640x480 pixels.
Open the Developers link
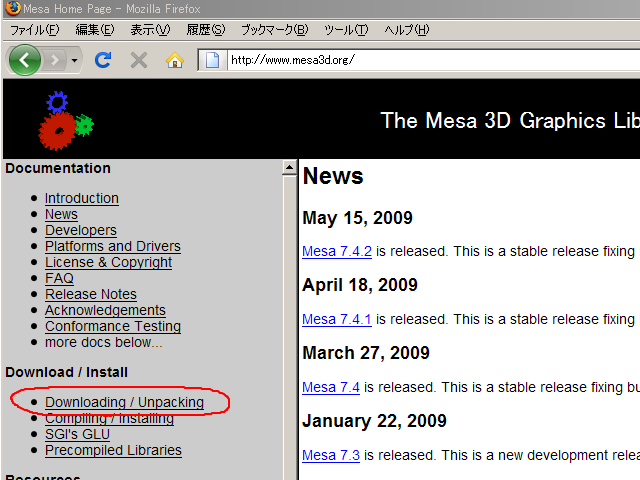tap(81, 230)
